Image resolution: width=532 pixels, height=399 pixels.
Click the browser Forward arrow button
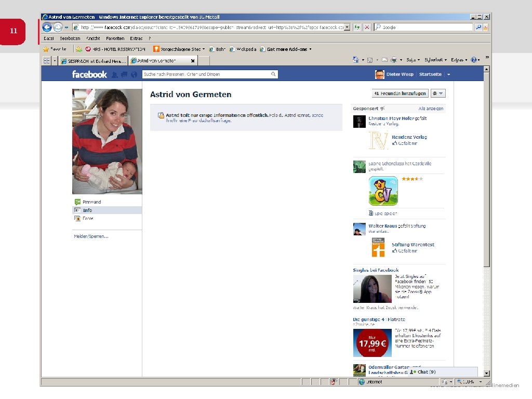58,27
